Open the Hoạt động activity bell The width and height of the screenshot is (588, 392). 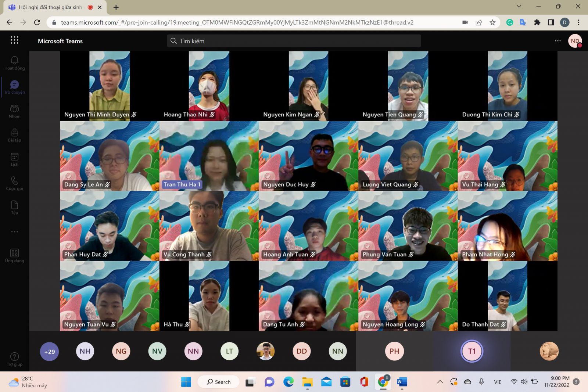click(x=14, y=63)
